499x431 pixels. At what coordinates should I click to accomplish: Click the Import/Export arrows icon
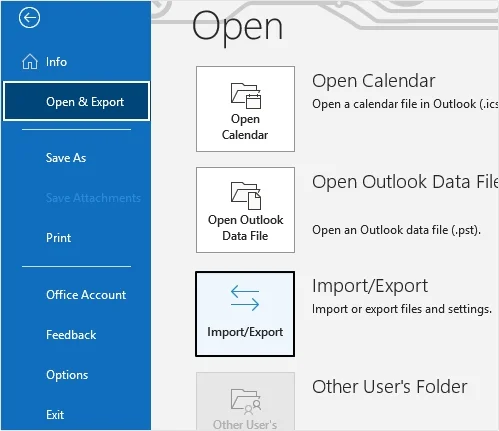(x=245, y=298)
